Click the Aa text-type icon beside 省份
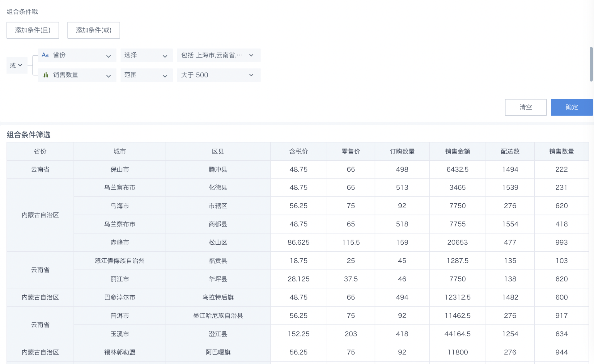Image resolution: width=594 pixels, height=364 pixels. coord(45,55)
